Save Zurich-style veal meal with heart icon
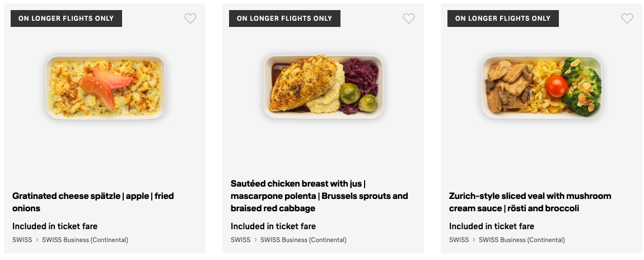This screenshot has height=260, width=644. (x=627, y=18)
